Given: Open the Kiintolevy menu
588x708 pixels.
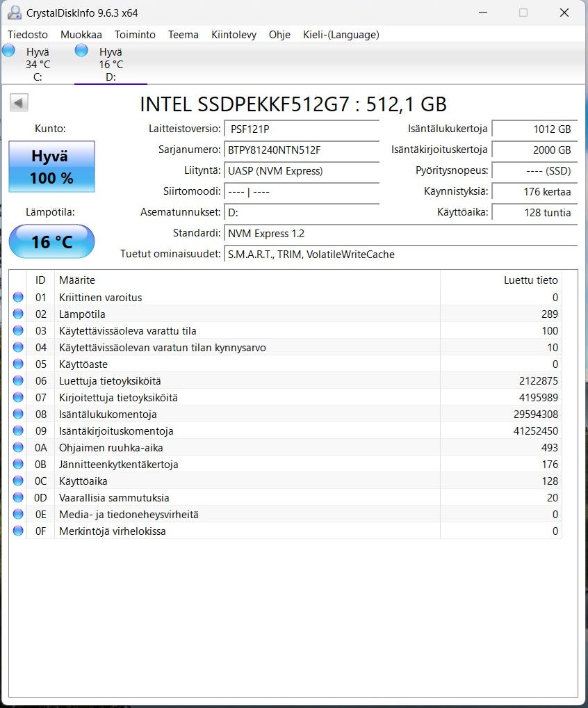Looking at the screenshot, I should 234,35.
